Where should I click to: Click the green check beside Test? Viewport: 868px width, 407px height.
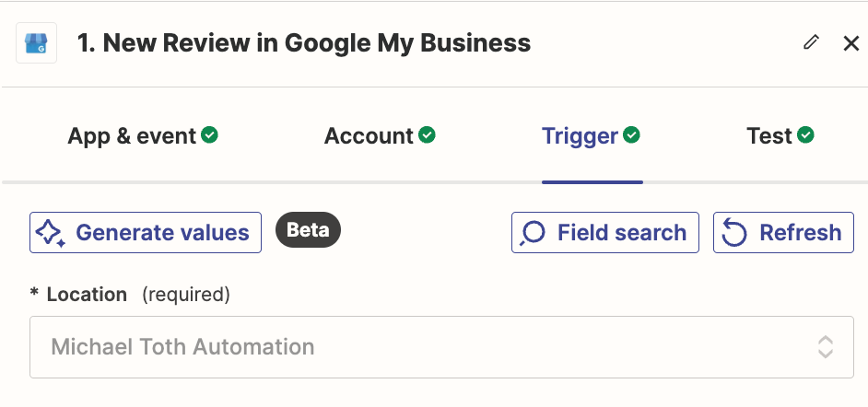(805, 135)
